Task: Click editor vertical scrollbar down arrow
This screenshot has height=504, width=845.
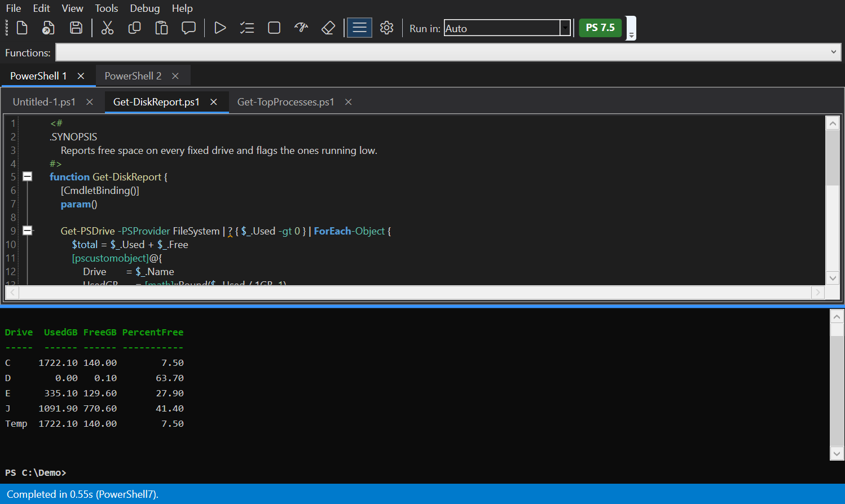Action: (x=833, y=278)
